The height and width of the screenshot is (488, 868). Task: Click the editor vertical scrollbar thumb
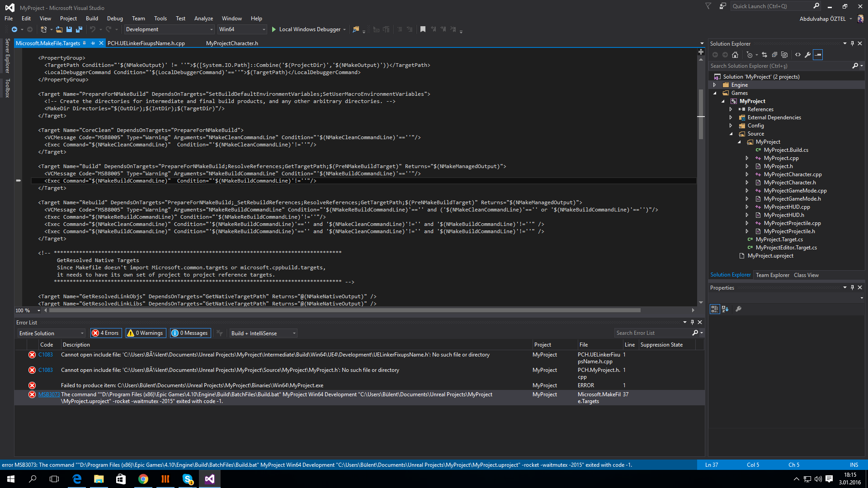click(x=701, y=114)
